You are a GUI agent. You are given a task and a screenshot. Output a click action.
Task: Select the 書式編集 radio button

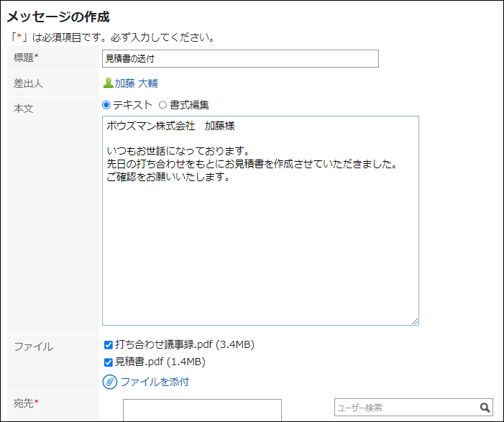pos(162,105)
